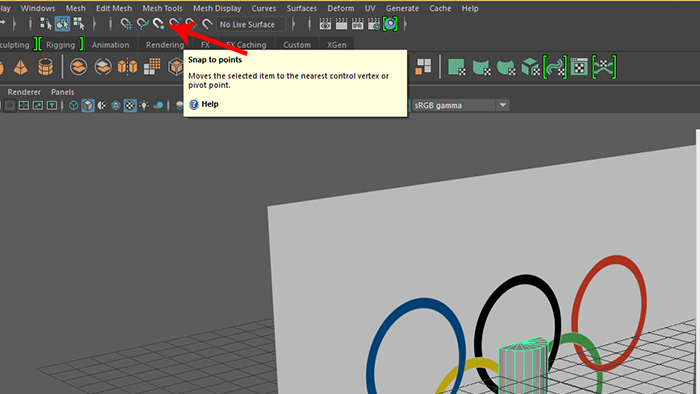Toggle shadows icon in panel toolbar

(158, 105)
